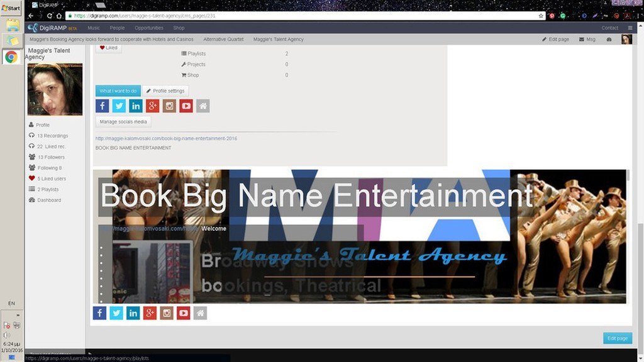
Task: Click the Projects row in profile stats
Action: pos(235,64)
